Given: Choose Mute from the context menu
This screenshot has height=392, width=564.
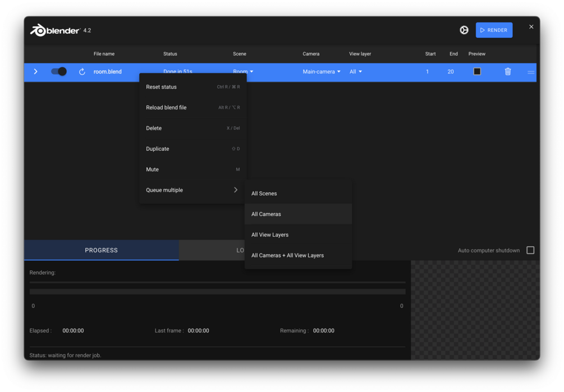Looking at the screenshot, I should (193, 169).
